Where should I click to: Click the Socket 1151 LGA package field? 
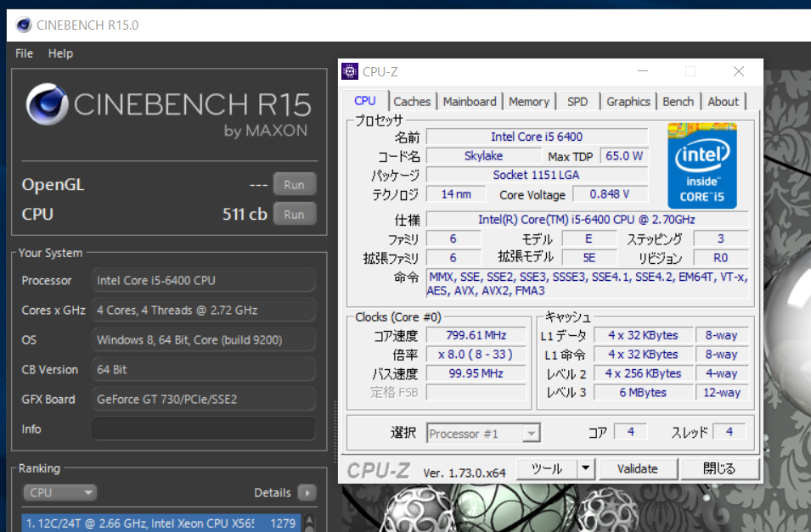tap(537, 175)
